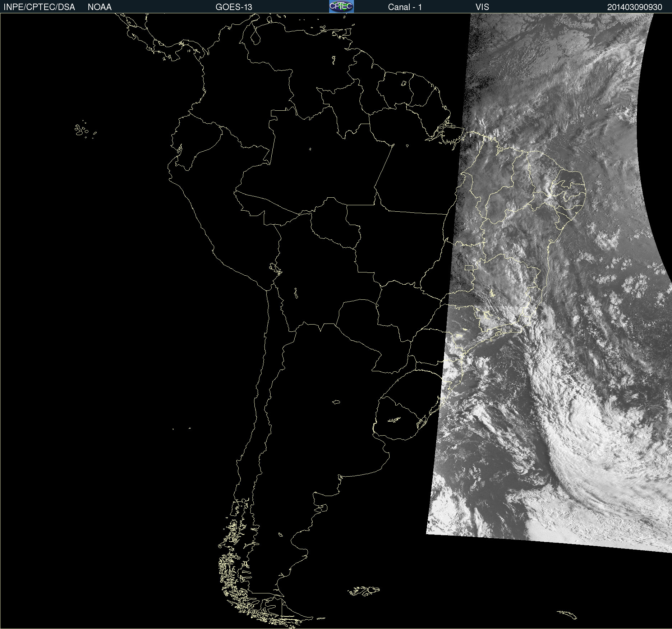Click the NOAA label in header
The image size is (672, 629).
(100, 7)
